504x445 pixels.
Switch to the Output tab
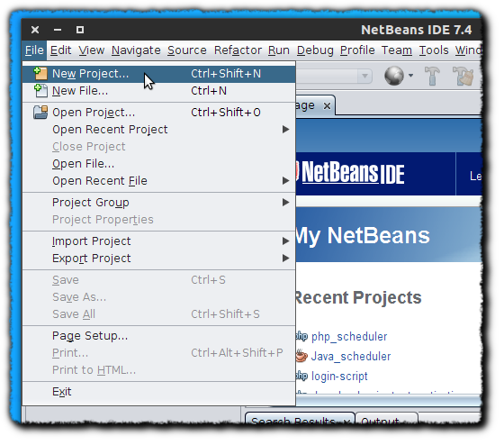click(387, 418)
